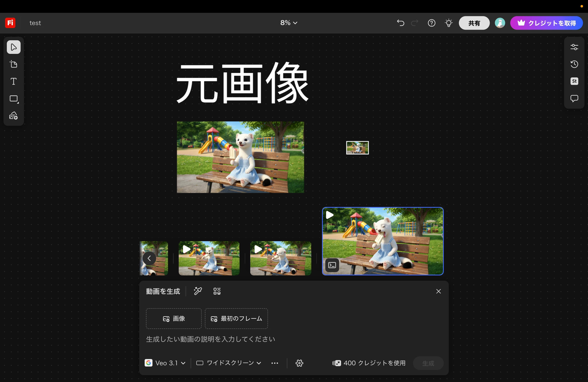Open the add image tool
This screenshot has width=588, height=382.
pos(14,116)
